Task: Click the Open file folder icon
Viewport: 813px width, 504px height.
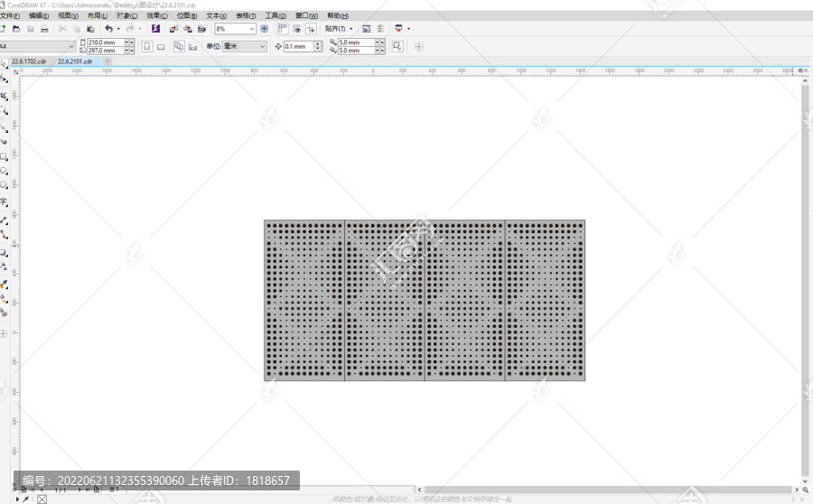Action: pyautogui.click(x=16, y=29)
